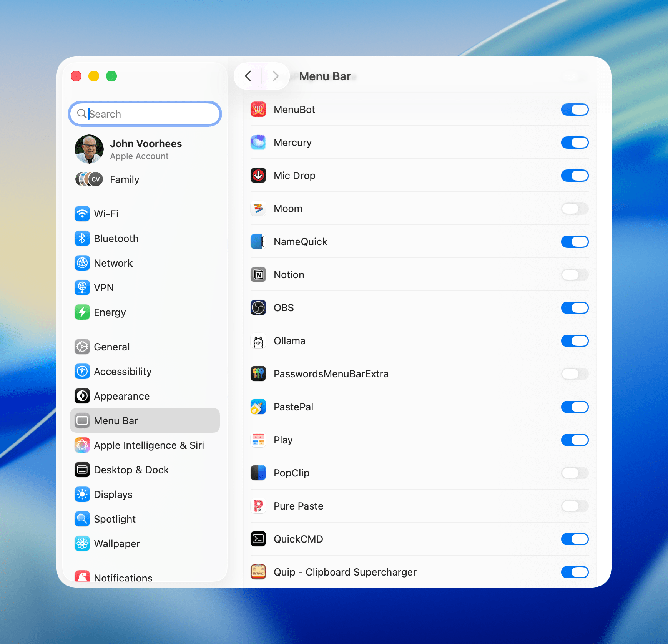Click the Apple Intelligence & Siri icon
Image resolution: width=668 pixels, height=644 pixels.
82,445
